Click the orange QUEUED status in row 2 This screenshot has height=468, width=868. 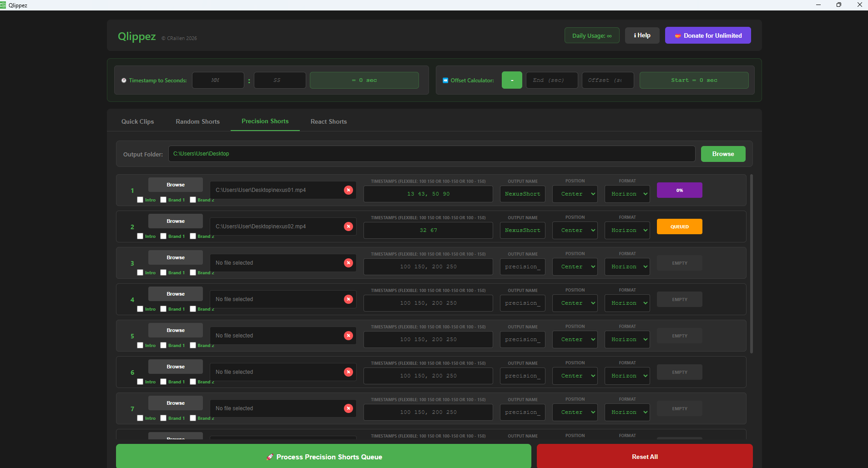coord(680,226)
